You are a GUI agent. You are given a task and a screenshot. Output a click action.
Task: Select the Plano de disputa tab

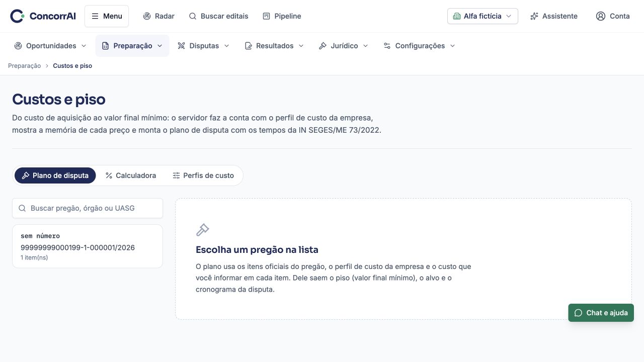pyautogui.click(x=55, y=175)
